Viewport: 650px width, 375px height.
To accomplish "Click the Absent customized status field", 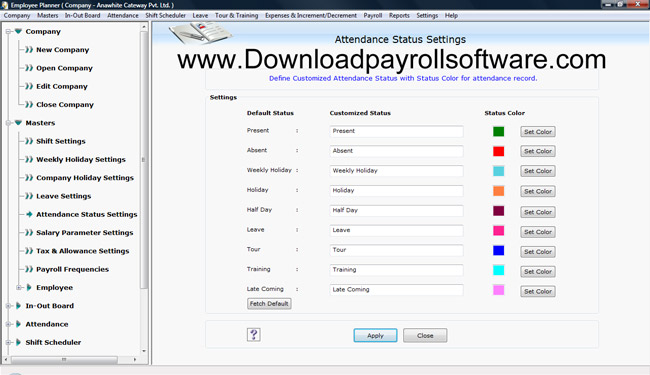I will (x=396, y=151).
